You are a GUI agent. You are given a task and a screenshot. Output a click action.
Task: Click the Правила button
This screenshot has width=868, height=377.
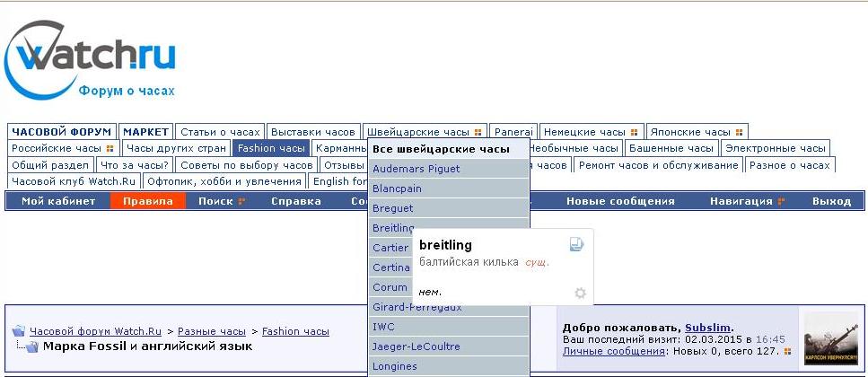tap(148, 201)
